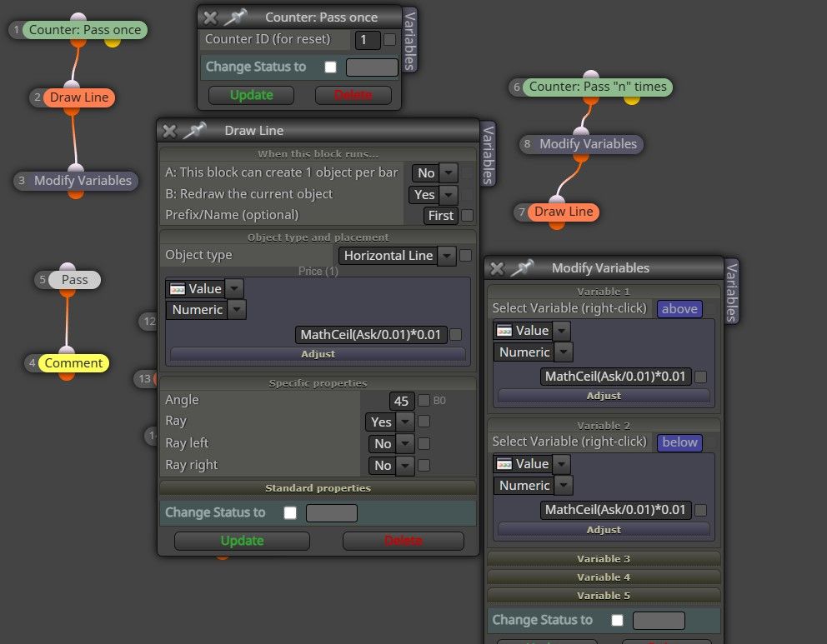827x644 pixels.
Task: Click orange output connector below block 7 Draw Line
Action: 557,225
